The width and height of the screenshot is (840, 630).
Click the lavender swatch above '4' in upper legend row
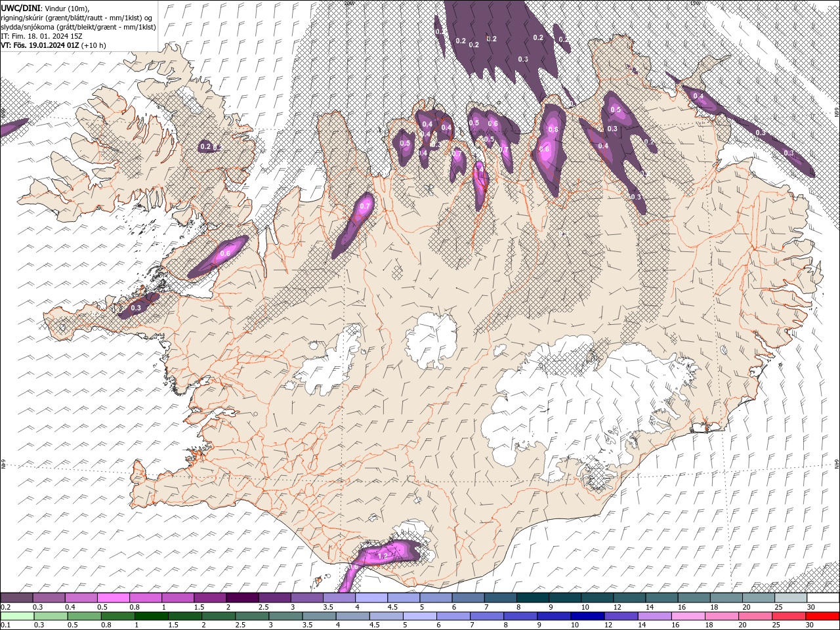tap(371, 598)
